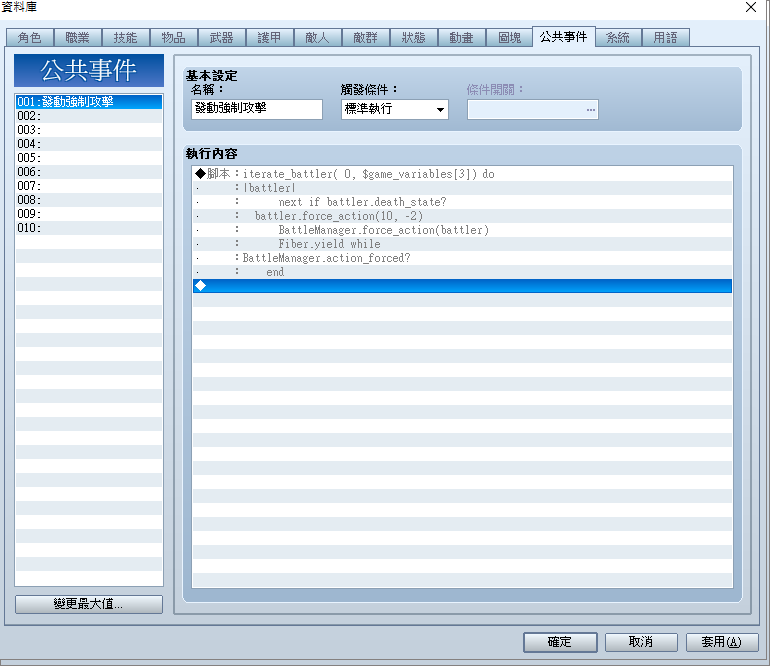770x666 pixels.
Task: Select common event 005
Action: pyautogui.click(x=89, y=158)
